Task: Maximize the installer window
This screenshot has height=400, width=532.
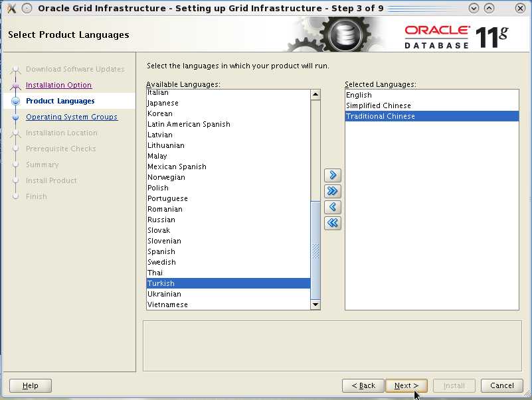Action: (489, 8)
